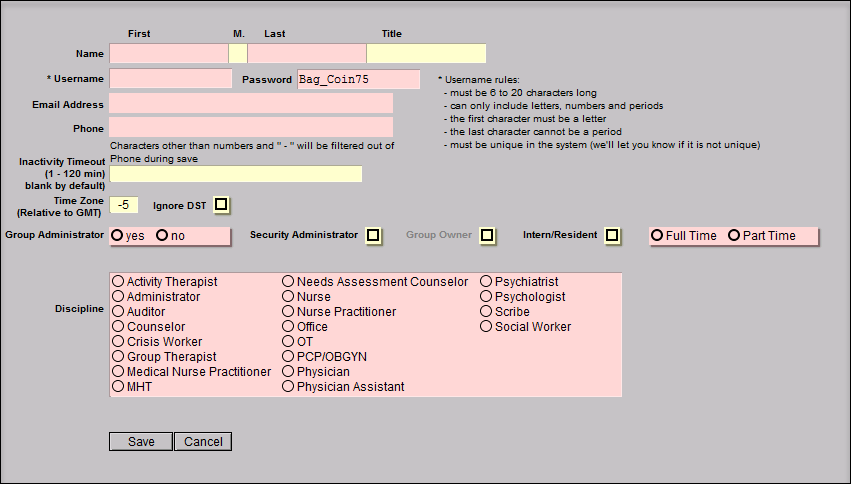
Task: Select 'no' for Group Administrator
Action: click(162, 236)
